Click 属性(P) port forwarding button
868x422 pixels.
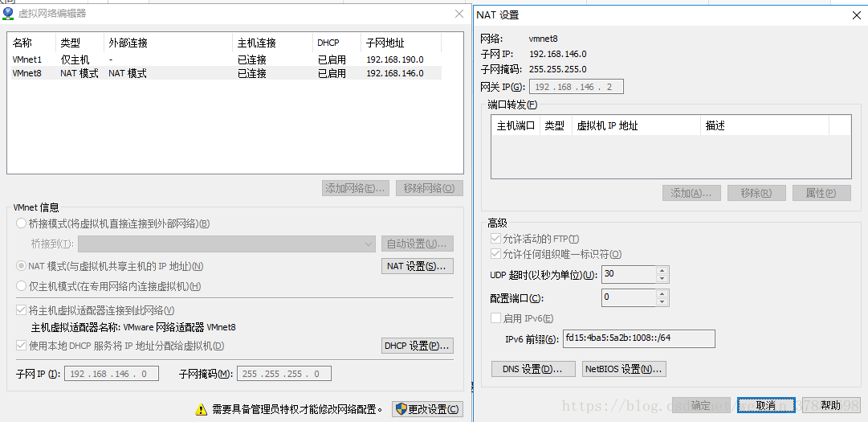coord(821,193)
